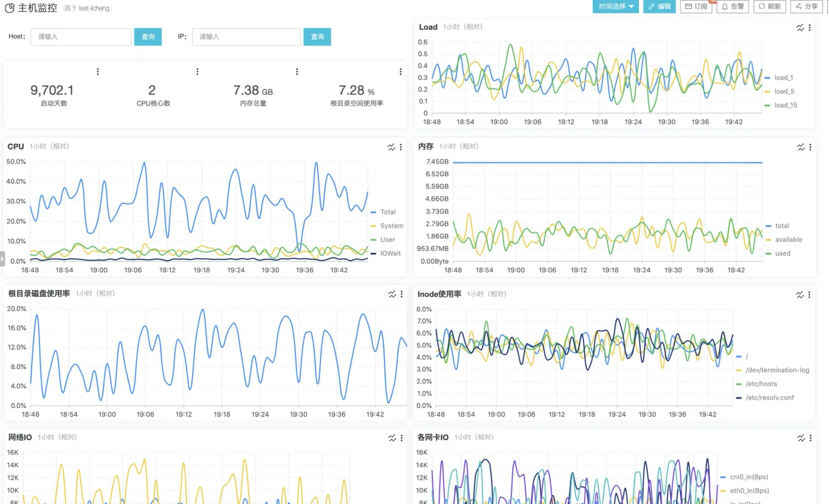Click the CPU核心数 value 2
Screen dimensions: 829x504
[152, 90]
